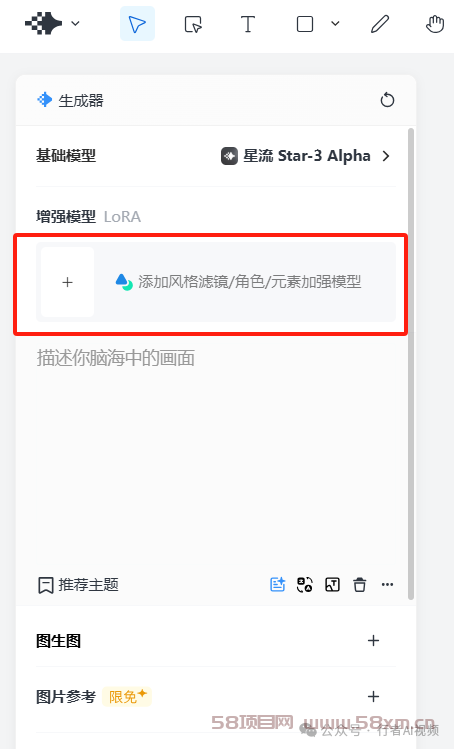This screenshot has width=454, height=749.
Task: Switch to the hand pan tool
Action: click(435, 24)
